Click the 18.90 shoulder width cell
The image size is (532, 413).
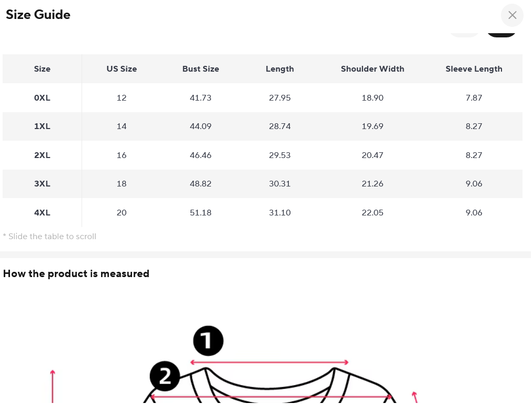click(x=373, y=98)
